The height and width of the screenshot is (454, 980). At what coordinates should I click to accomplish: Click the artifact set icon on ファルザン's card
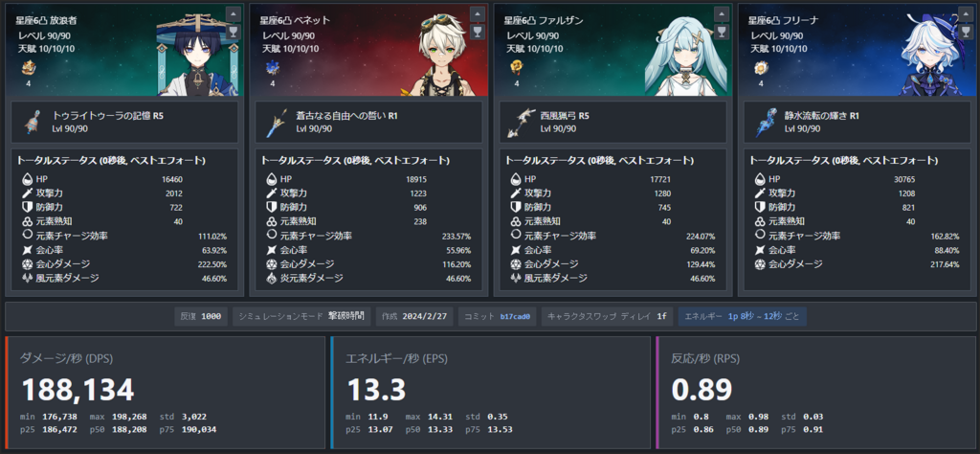(x=517, y=68)
